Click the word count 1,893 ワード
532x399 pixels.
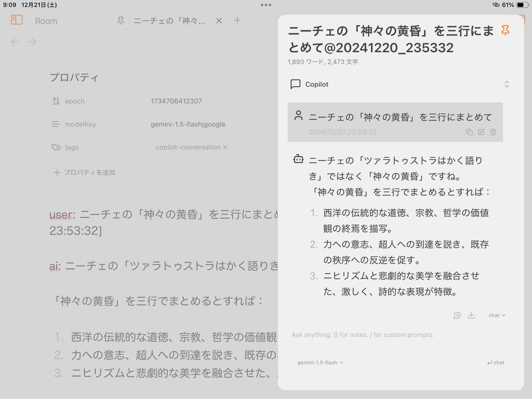pyautogui.click(x=306, y=62)
